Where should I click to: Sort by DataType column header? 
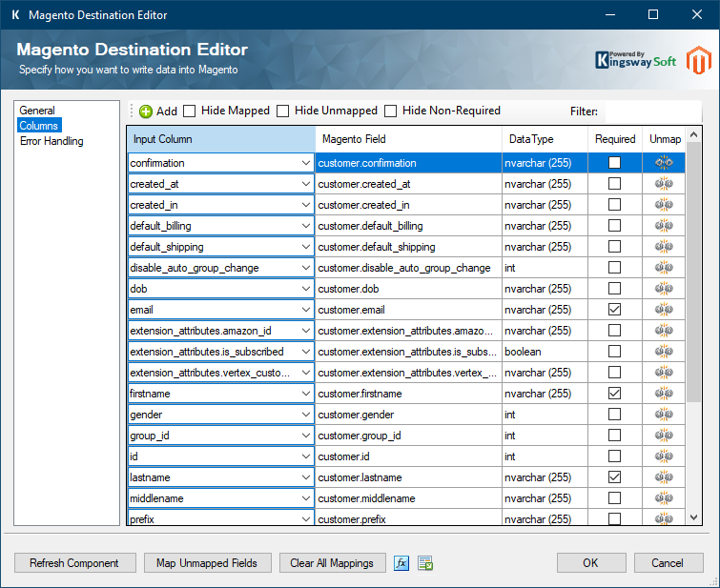(x=545, y=139)
